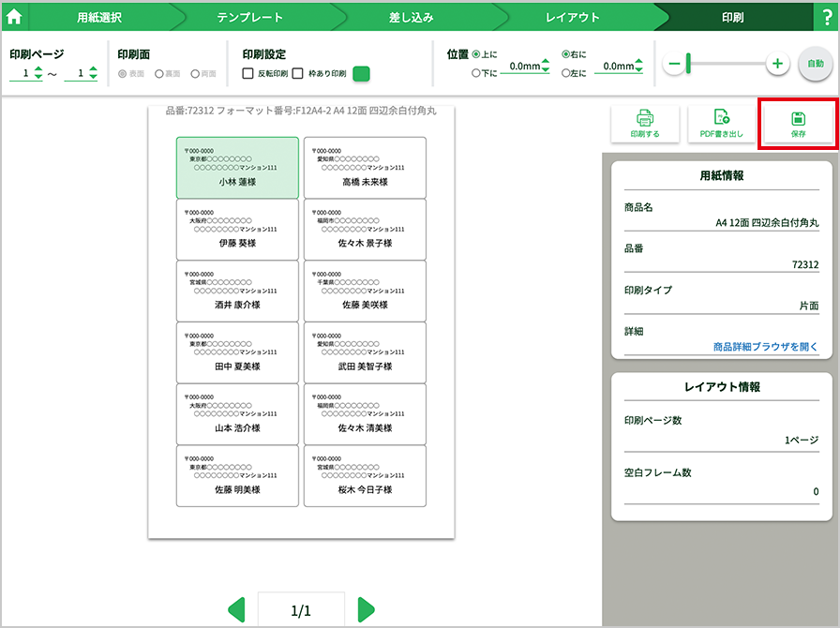Viewport: 840px width, 628px height.
Task: Decrease end print page number
Action: [93, 77]
